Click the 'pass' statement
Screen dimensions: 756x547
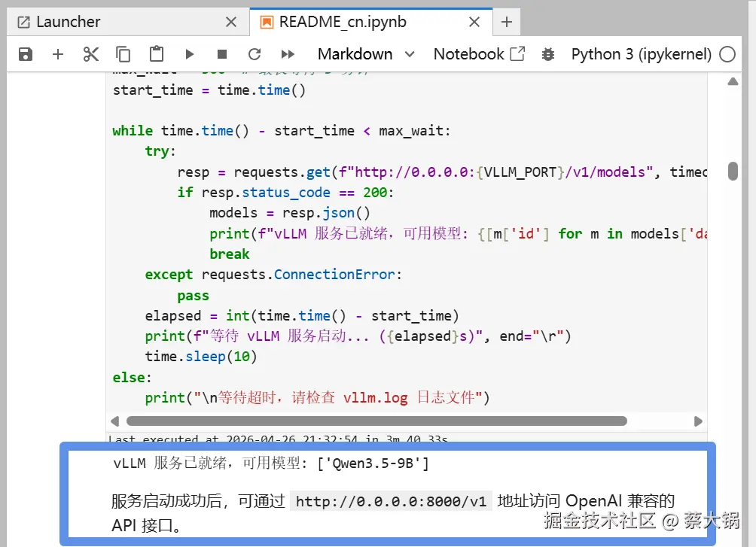coord(194,296)
